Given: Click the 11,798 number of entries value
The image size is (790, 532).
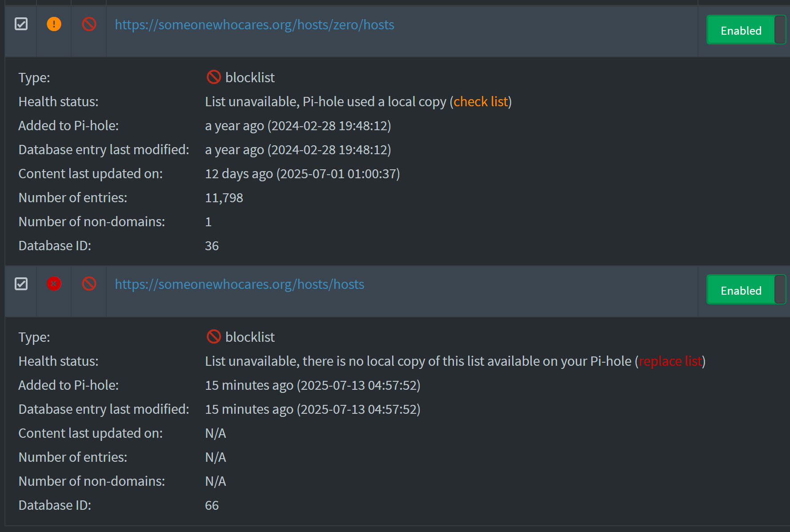Looking at the screenshot, I should click(x=224, y=198).
